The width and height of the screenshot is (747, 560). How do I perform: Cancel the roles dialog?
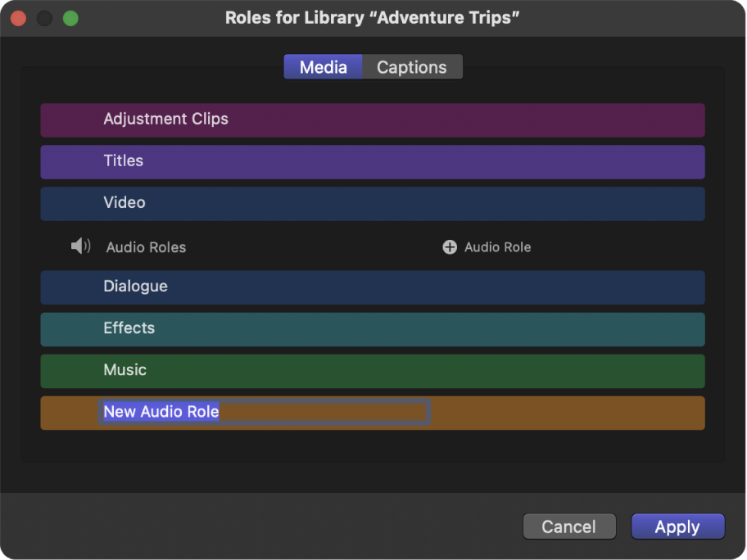[x=569, y=526]
